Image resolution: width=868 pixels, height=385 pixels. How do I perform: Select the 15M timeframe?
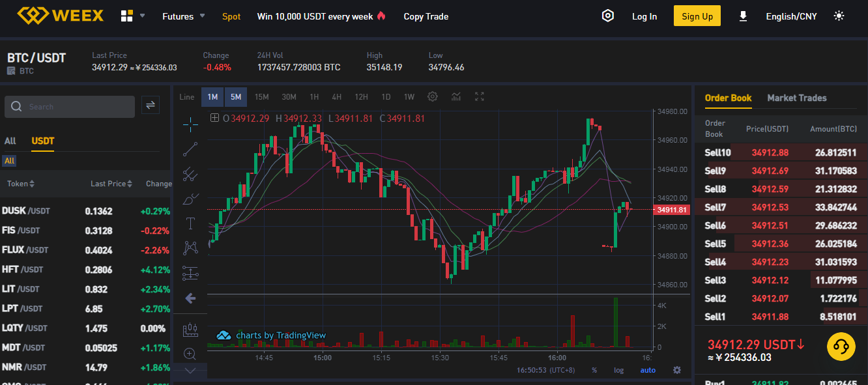pos(261,97)
